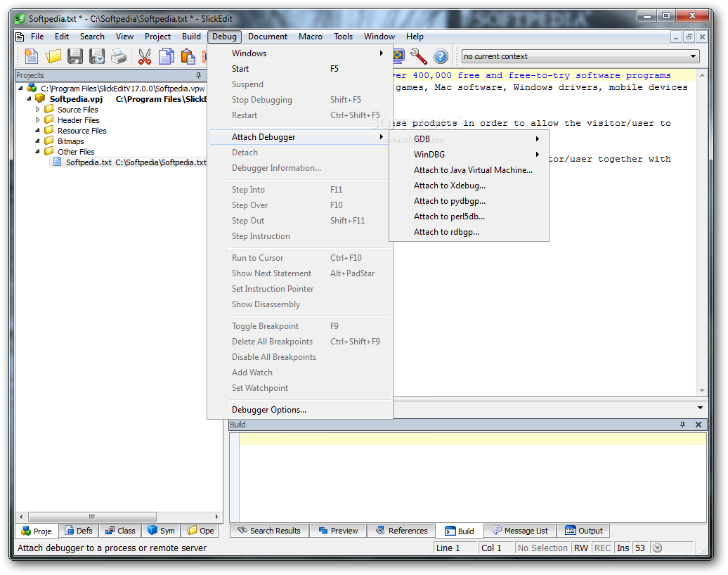Choose Attach to Java Virtual Machine
This screenshot has height=575, width=728.
(469, 170)
